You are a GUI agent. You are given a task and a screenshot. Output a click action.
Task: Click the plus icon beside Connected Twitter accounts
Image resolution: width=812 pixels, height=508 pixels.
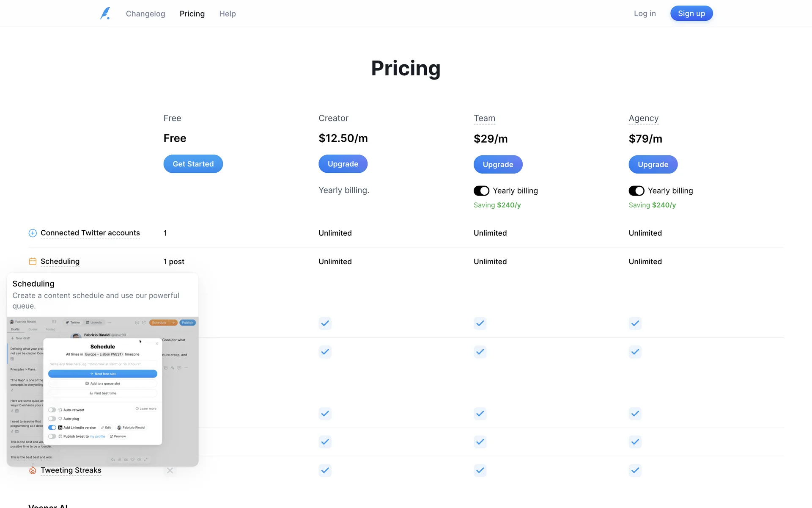tap(33, 233)
